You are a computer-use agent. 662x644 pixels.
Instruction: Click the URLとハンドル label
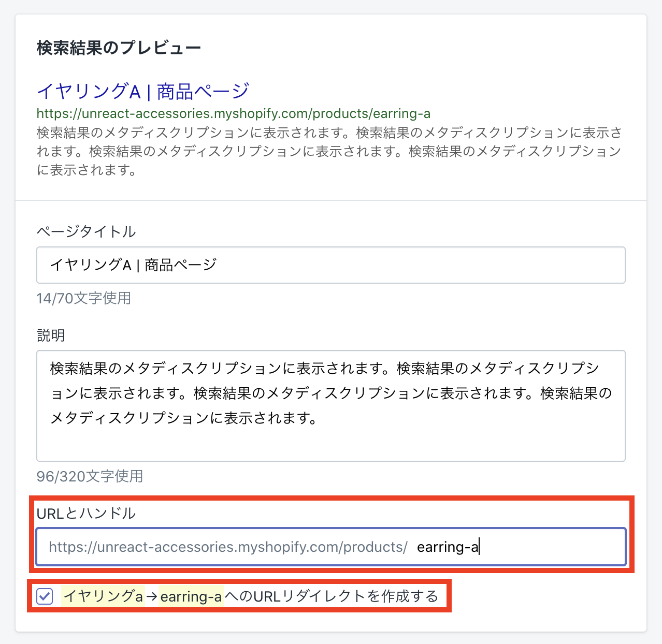pyautogui.click(x=86, y=514)
